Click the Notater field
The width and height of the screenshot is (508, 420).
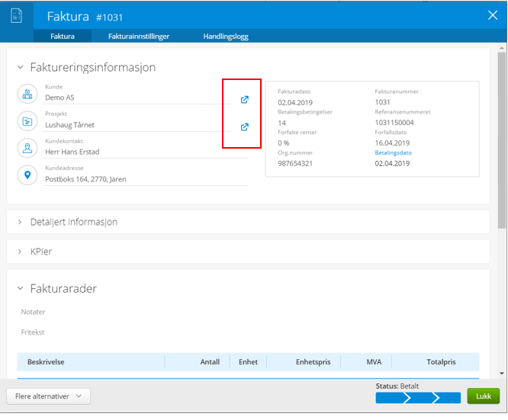[x=33, y=312]
